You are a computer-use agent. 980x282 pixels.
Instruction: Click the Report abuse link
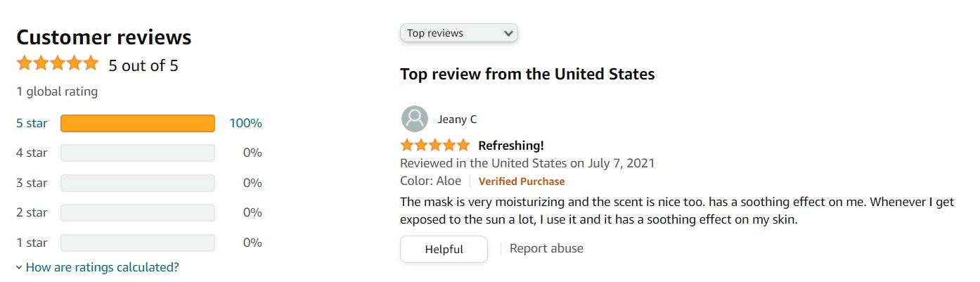(546, 248)
